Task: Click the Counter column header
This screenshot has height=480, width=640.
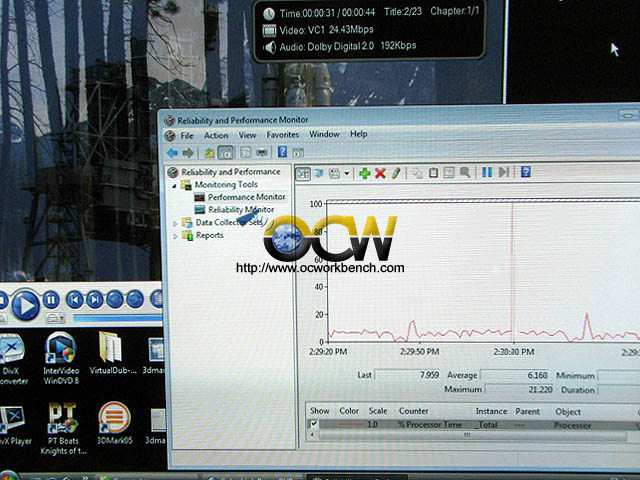Action: [x=414, y=411]
